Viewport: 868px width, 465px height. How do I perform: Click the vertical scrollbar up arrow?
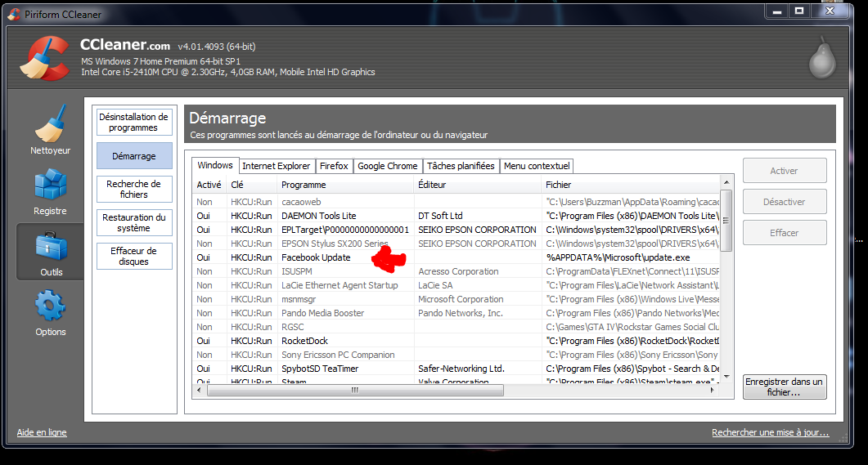[726, 182]
